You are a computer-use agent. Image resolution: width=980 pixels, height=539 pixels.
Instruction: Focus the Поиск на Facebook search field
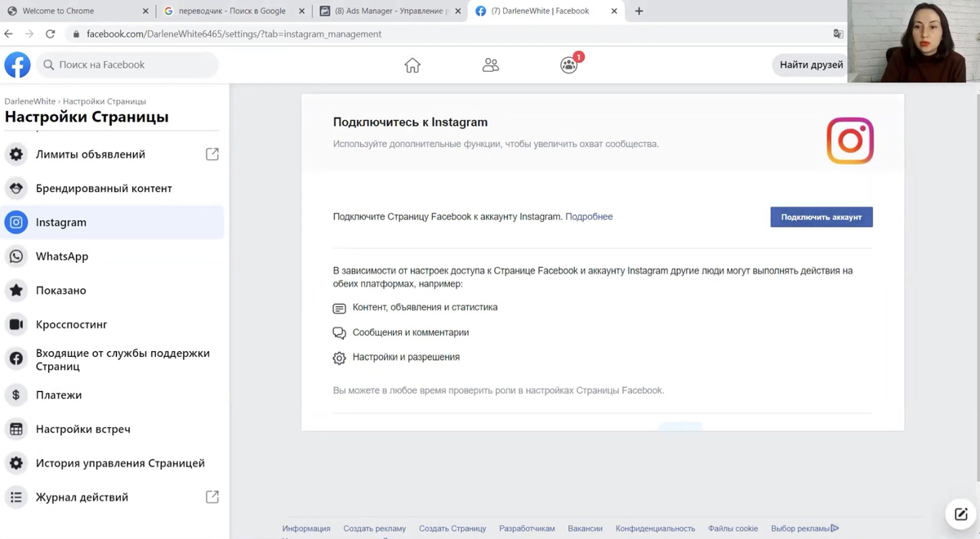(127, 65)
